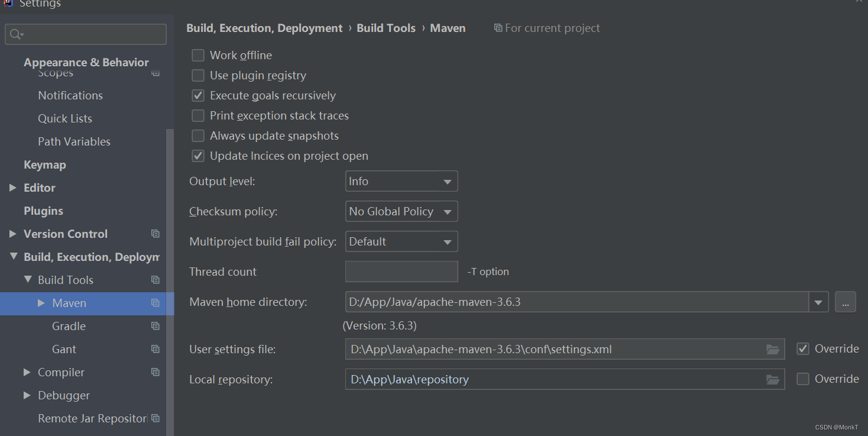Click project-level icon beside Gant
Viewport: 868px width, 436px height.
coord(156,349)
